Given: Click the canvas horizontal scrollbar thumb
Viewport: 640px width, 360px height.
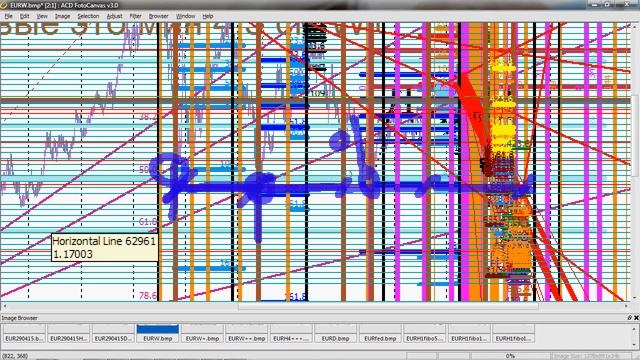Looking at the screenshot, I should click(x=388, y=306).
